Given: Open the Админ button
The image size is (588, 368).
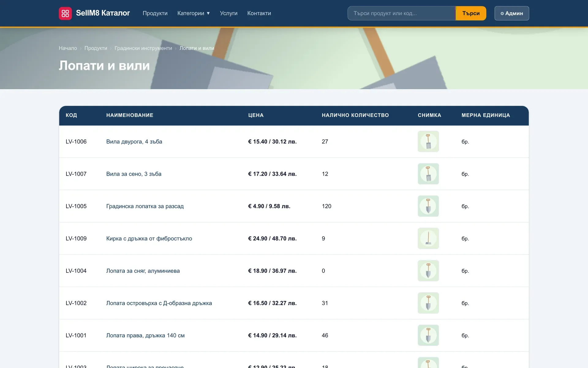Looking at the screenshot, I should click(511, 13).
